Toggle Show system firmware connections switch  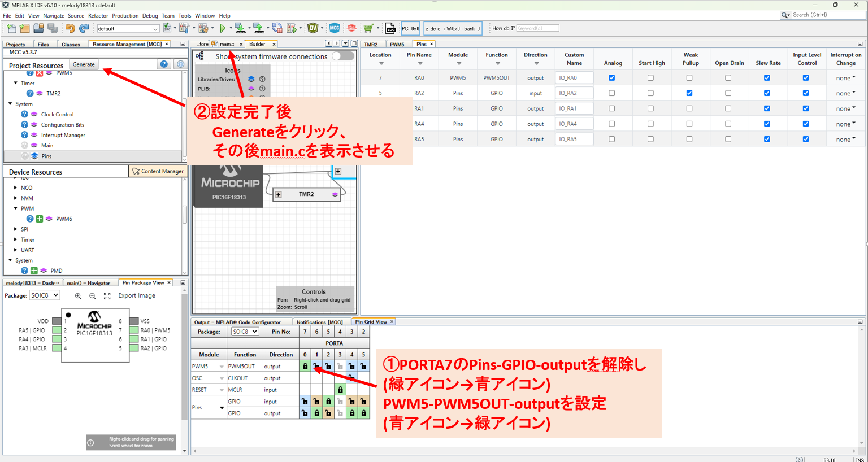pos(342,56)
